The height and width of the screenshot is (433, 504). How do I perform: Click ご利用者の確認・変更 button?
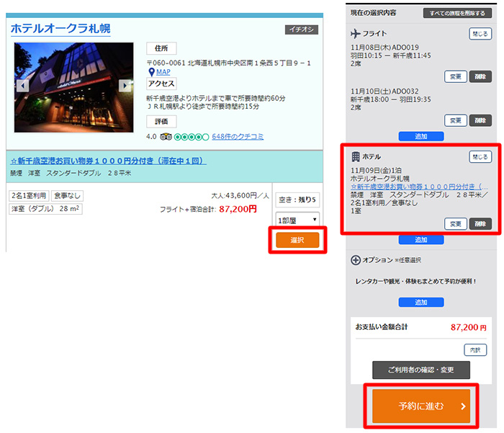pos(421,370)
